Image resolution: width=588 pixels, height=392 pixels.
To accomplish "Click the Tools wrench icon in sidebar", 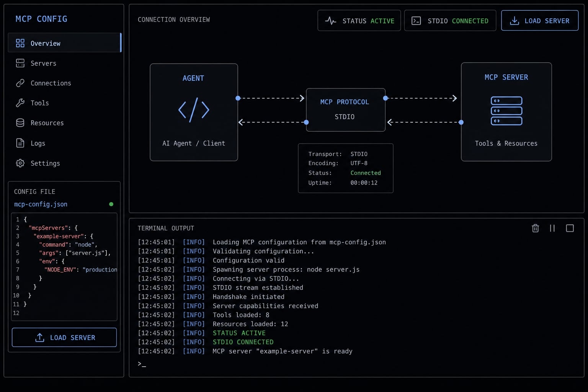I will tap(20, 103).
